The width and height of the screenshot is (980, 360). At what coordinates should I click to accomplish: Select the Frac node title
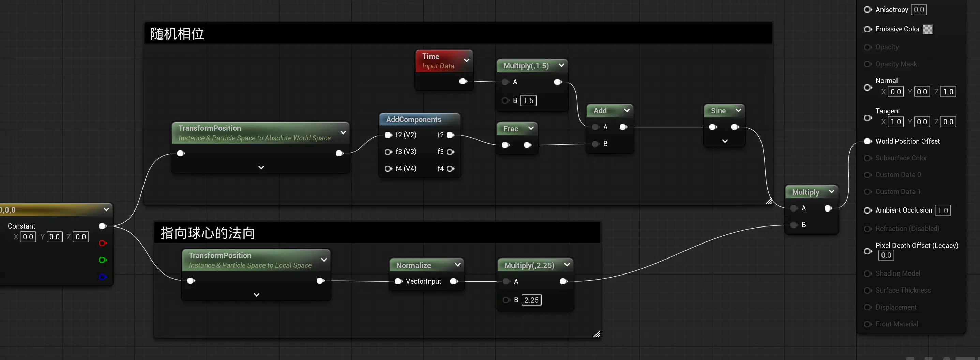point(511,129)
